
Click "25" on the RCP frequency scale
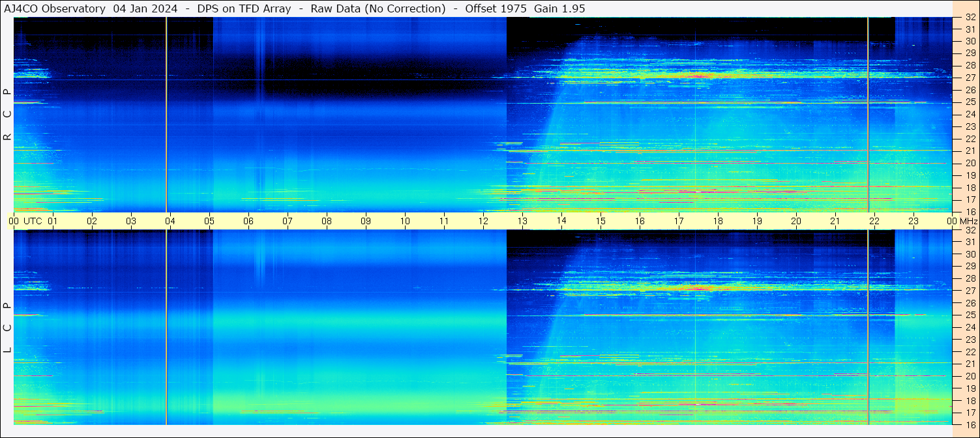coord(970,102)
